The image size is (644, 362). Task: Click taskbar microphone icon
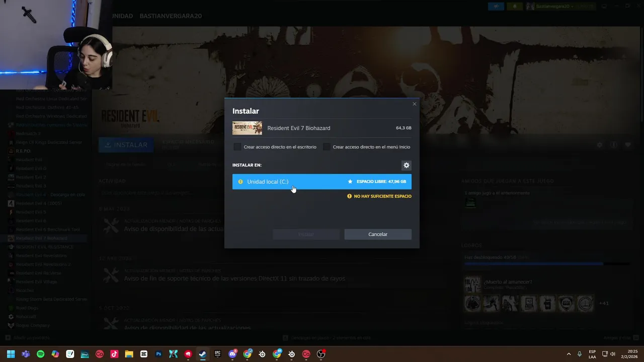[x=580, y=354]
